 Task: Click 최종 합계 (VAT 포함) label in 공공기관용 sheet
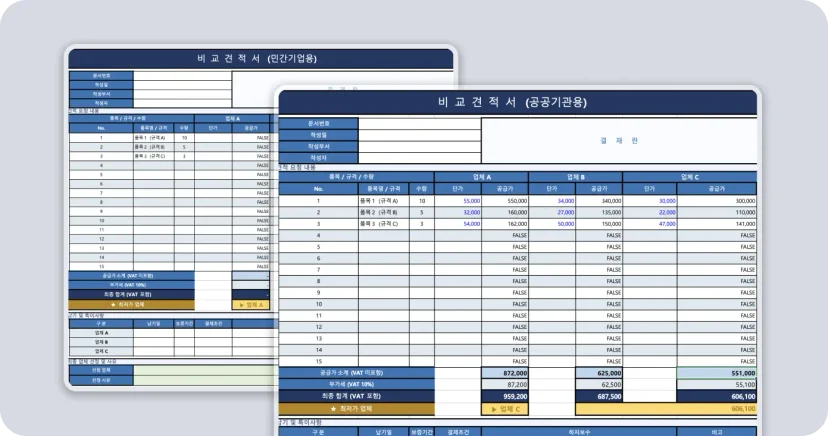coord(356,396)
